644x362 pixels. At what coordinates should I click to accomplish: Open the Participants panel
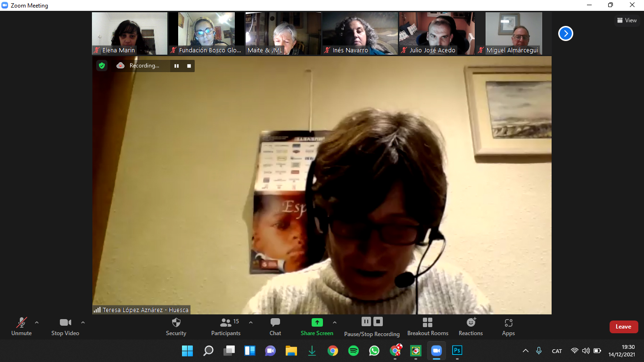pyautogui.click(x=226, y=327)
